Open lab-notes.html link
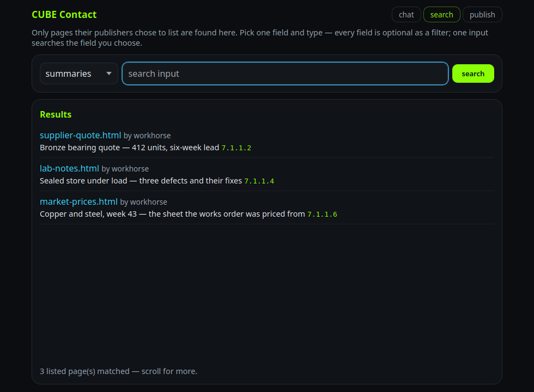The height and width of the screenshot is (392, 534). pyautogui.click(x=70, y=168)
